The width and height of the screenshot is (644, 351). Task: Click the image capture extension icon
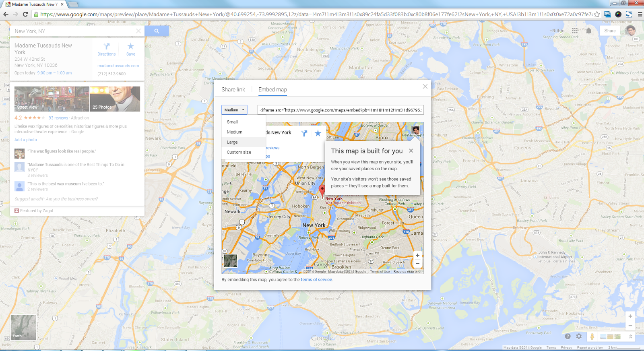coord(607,14)
